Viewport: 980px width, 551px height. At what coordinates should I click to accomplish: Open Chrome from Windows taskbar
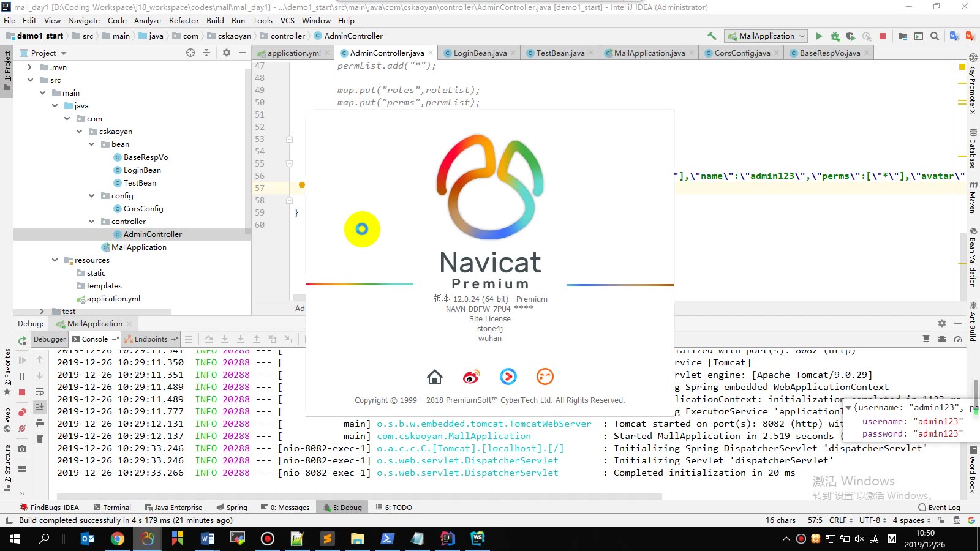[x=118, y=539]
